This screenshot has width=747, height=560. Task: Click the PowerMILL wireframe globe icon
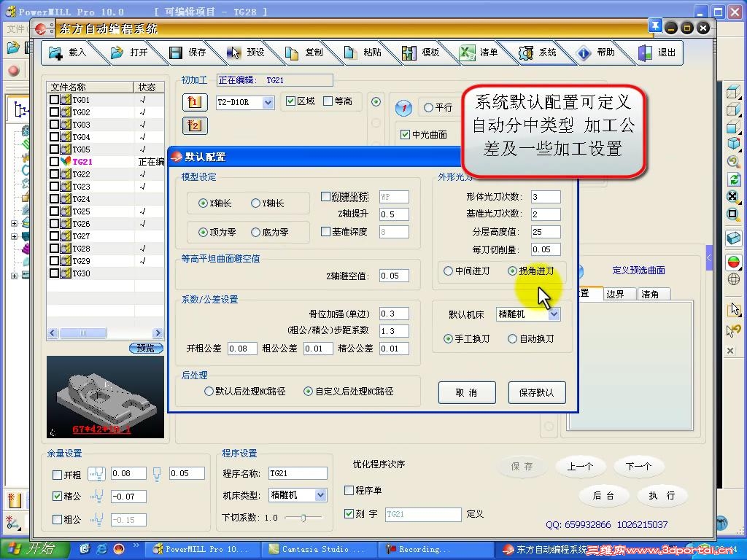point(734,279)
